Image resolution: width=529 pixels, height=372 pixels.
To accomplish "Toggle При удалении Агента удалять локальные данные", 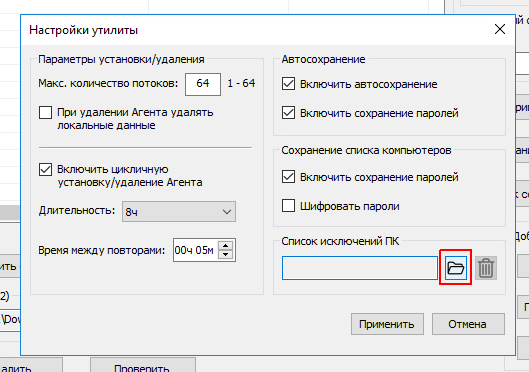I will [x=46, y=113].
